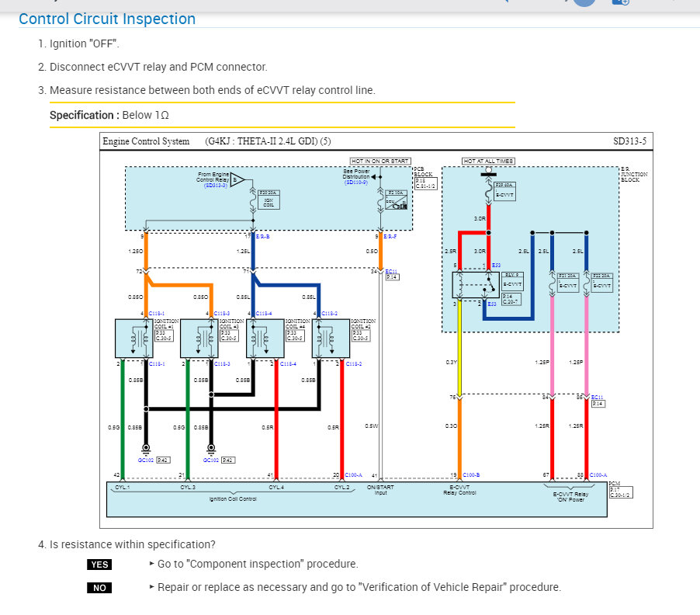
Task: Click Go to Component inspection procedure text
Action: click(258, 564)
